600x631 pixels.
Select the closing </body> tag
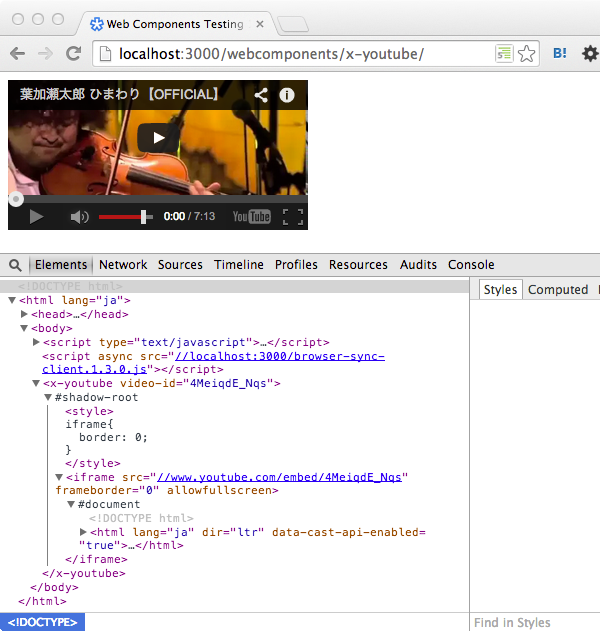(x=54, y=587)
